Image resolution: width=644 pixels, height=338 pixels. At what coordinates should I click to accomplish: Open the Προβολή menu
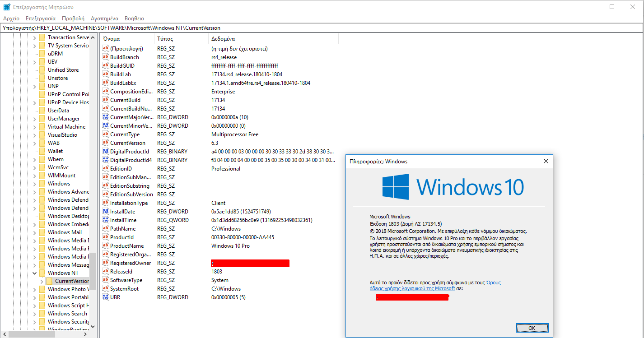click(x=73, y=19)
